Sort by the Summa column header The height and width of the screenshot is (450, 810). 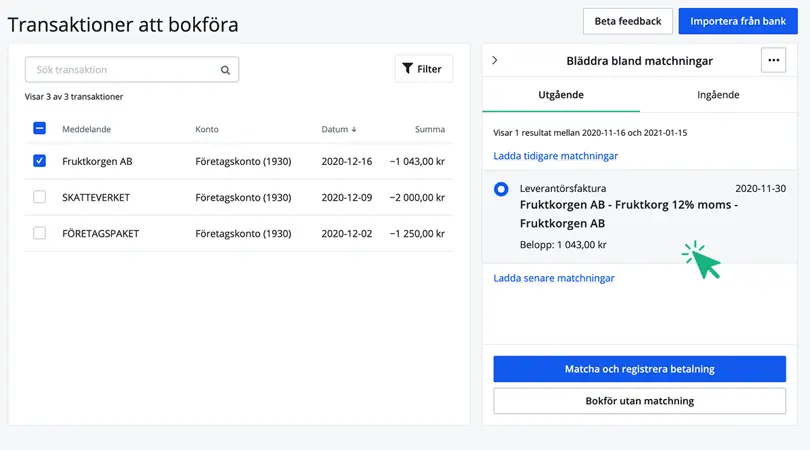point(430,130)
